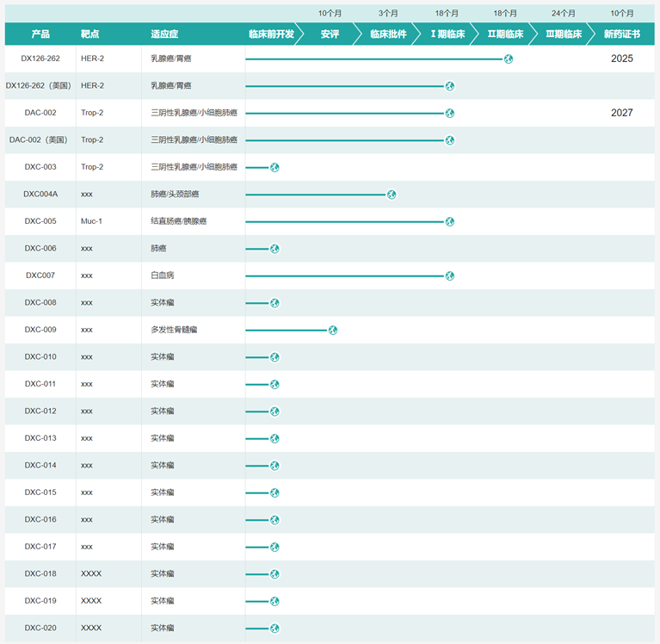Click the DXC-003 progress globe icon
This screenshot has height=644, width=660.
pos(274,167)
